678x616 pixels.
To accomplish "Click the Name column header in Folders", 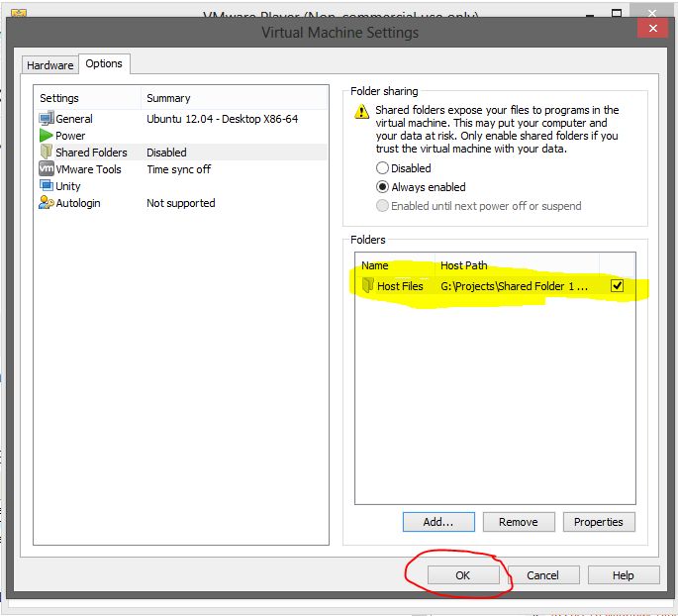I will click(x=395, y=265).
